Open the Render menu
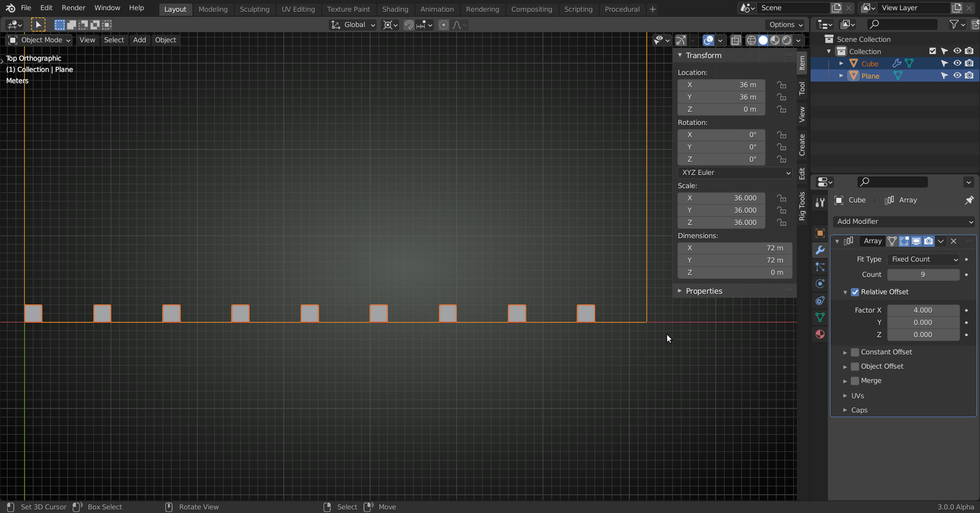The width and height of the screenshot is (980, 513). coord(73,8)
